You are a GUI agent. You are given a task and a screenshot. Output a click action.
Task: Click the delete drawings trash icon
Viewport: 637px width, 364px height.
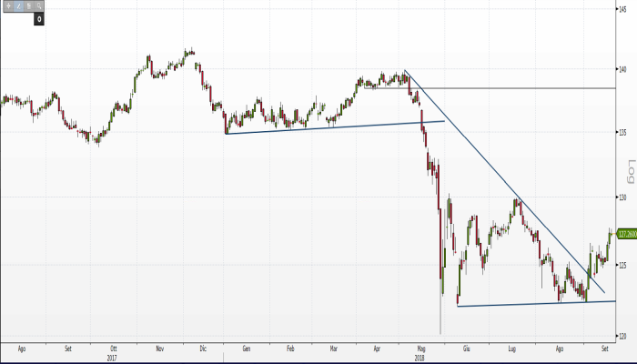pyautogui.click(x=29, y=6)
